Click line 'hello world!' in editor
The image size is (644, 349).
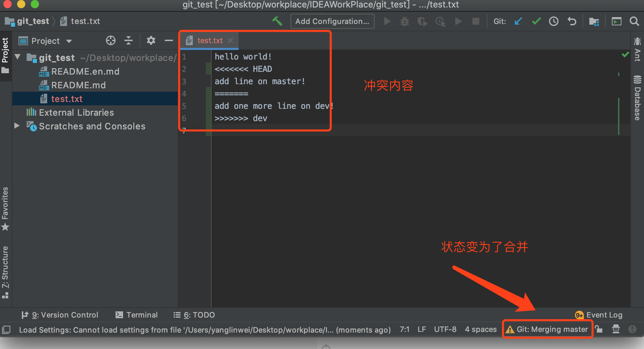243,56
